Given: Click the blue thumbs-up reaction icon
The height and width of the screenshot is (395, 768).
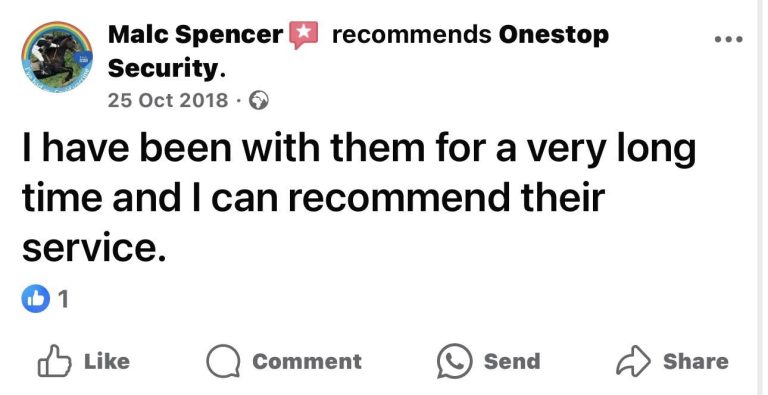Looking at the screenshot, I should click(x=36, y=298).
